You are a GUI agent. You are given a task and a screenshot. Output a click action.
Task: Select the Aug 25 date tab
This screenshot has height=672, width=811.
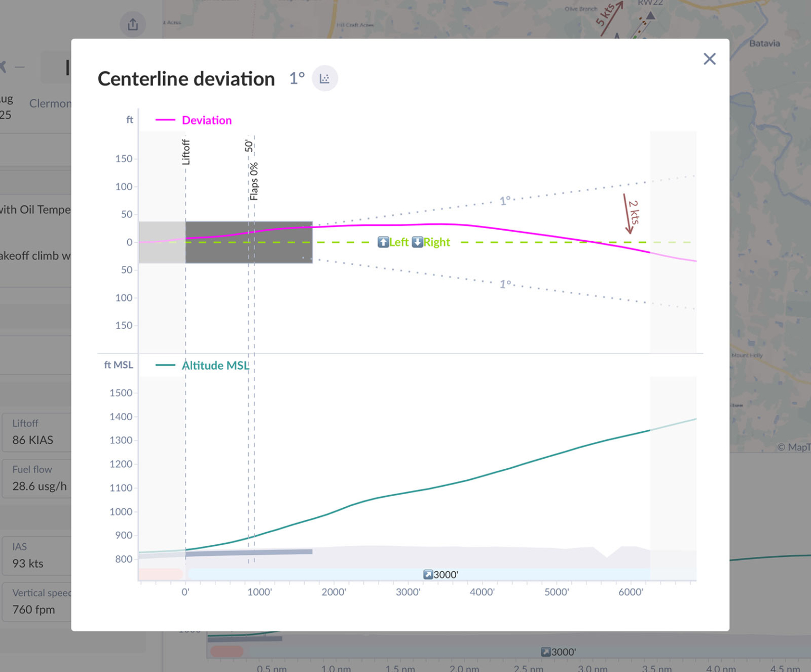(x=6, y=105)
